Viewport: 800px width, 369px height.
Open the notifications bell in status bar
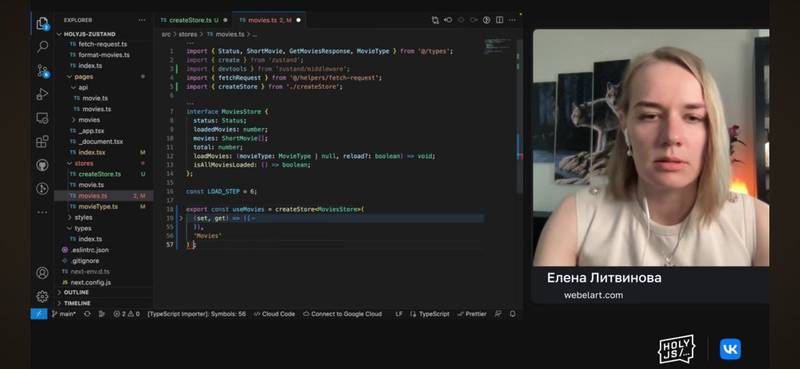(513, 314)
